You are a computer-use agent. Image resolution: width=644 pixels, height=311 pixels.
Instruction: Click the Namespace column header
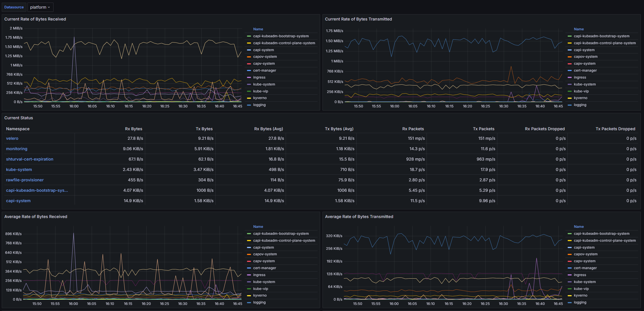coord(18,129)
